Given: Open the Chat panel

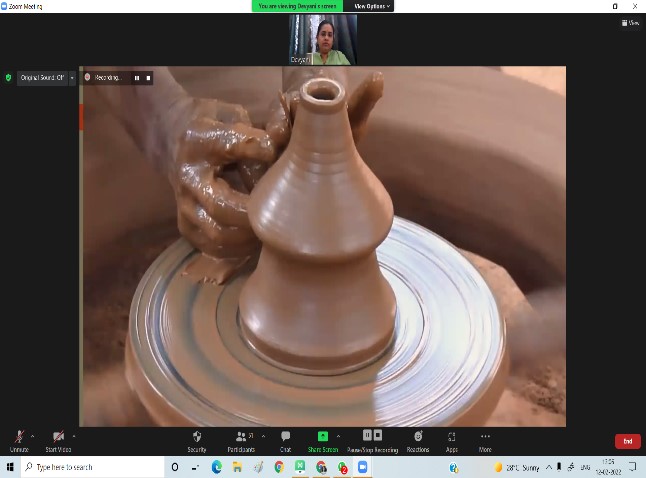Looking at the screenshot, I should click(x=285, y=438).
